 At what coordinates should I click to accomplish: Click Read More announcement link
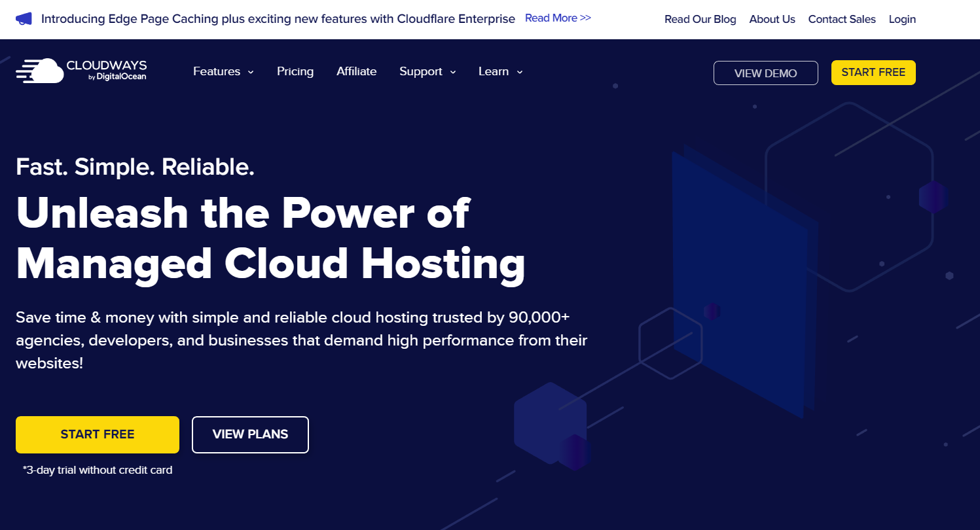coord(558,18)
